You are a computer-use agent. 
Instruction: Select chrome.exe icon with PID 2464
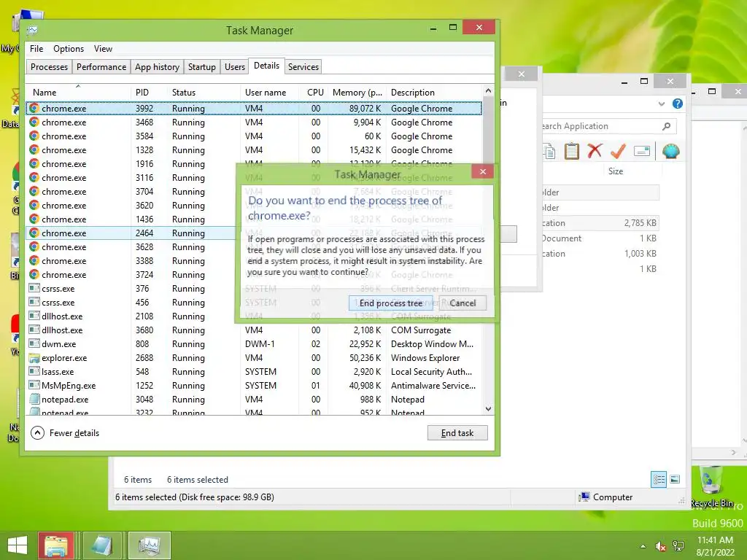click(34, 233)
